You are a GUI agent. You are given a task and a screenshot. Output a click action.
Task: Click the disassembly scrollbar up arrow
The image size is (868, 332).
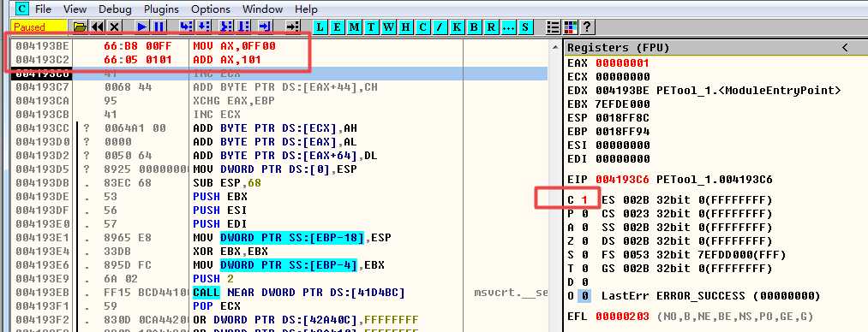pyautogui.click(x=554, y=48)
